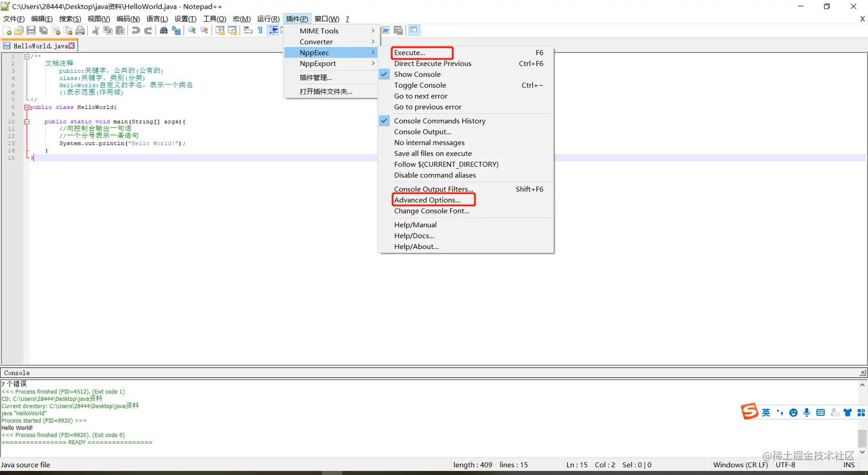Enable Follow $(CURRENT_DIRECTORY) option

pyautogui.click(x=466, y=164)
